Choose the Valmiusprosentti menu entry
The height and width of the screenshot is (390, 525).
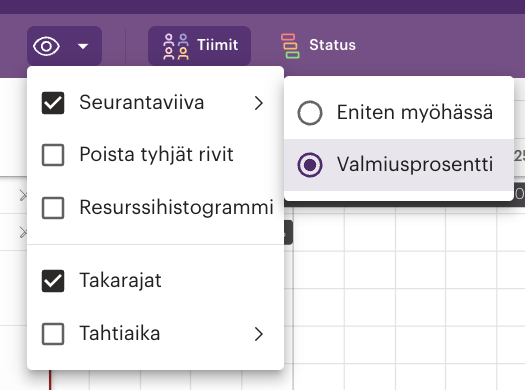(399, 165)
